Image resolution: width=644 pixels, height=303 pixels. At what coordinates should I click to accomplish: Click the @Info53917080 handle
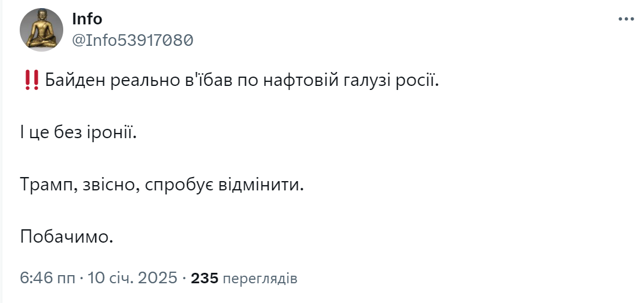coord(133,40)
